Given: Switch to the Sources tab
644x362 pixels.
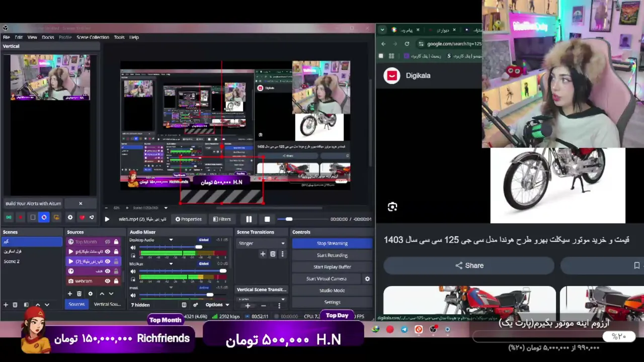Looking at the screenshot, I should point(76,304).
